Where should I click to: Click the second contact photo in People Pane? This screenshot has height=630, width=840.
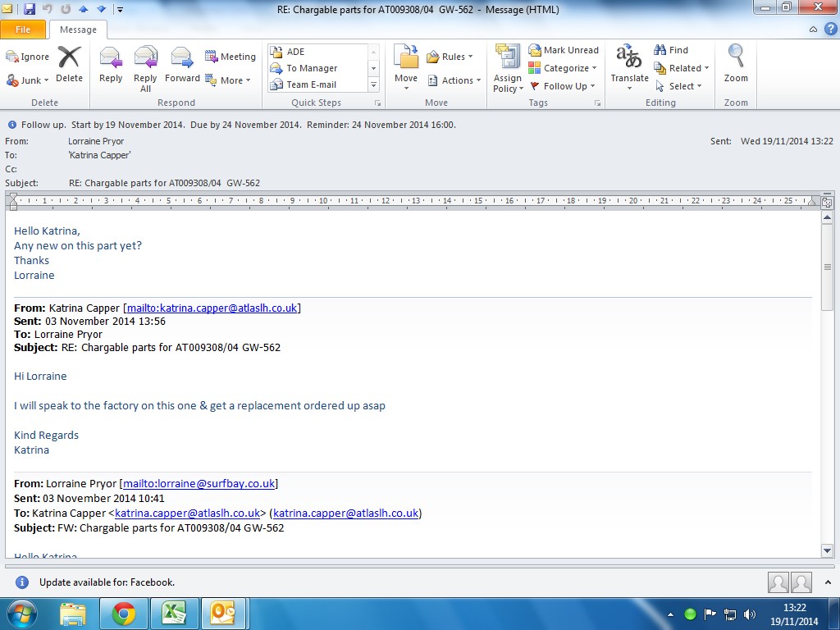click(x=801, y=582)
